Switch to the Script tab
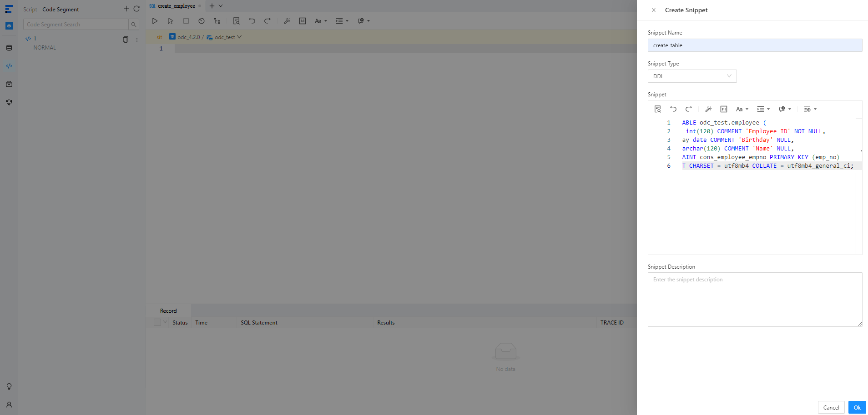This screenshot has width=868, height=415. click(30, 10)
